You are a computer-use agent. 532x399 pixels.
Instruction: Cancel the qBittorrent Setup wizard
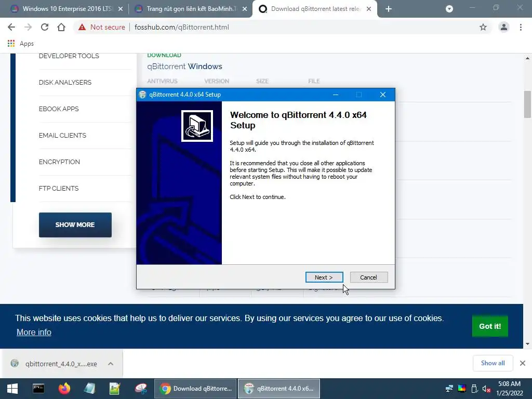point(369,277)
